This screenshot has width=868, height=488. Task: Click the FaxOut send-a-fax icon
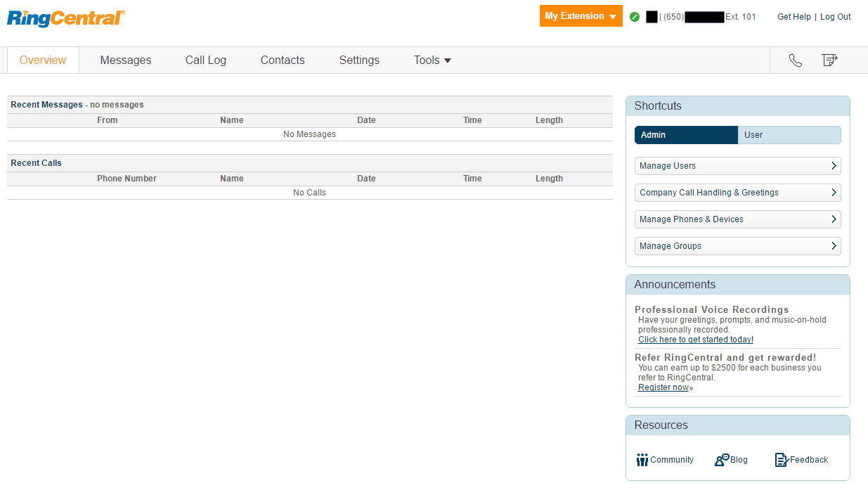click(830, 60)
